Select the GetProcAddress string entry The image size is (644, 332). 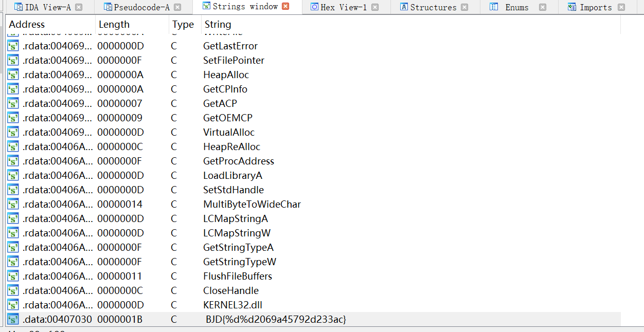(238, 161)
